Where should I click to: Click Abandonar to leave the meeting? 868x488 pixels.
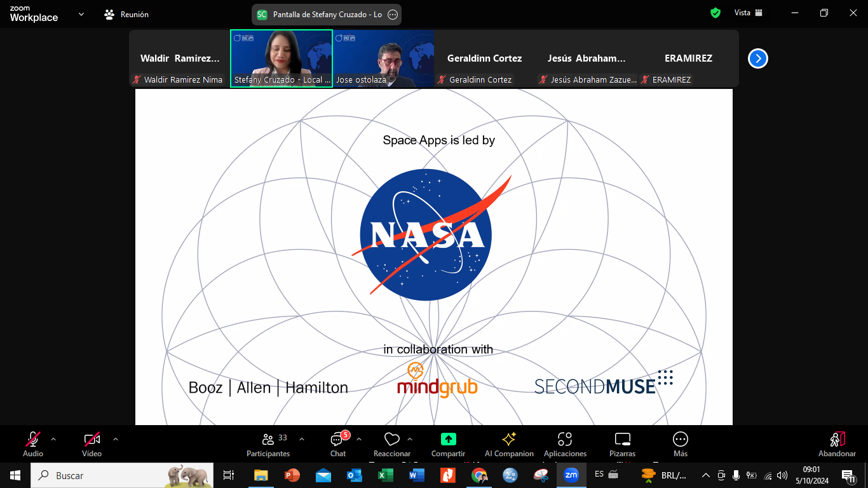(837, 444)
